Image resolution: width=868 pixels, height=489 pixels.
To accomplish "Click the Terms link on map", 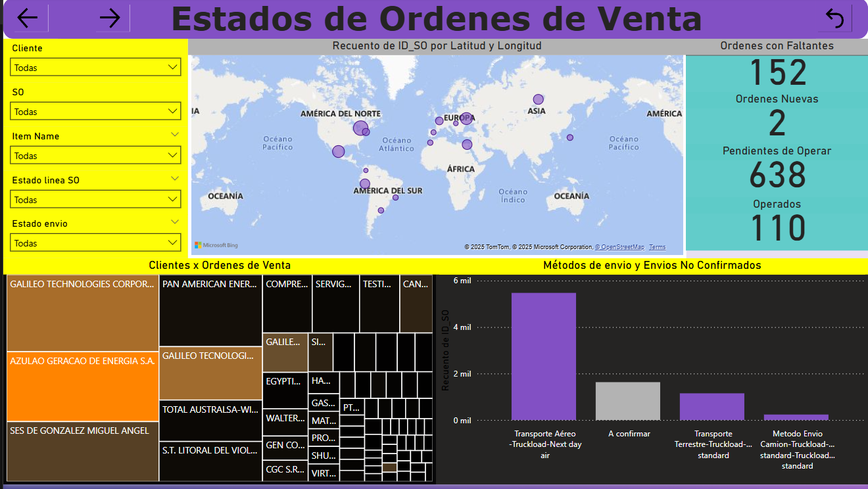I will tap(657, 247).
